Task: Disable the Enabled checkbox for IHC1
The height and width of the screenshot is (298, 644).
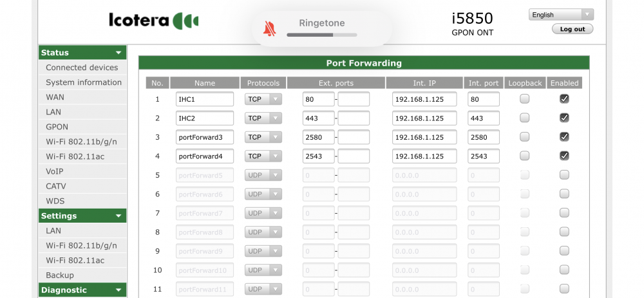Action: [564, 98]
